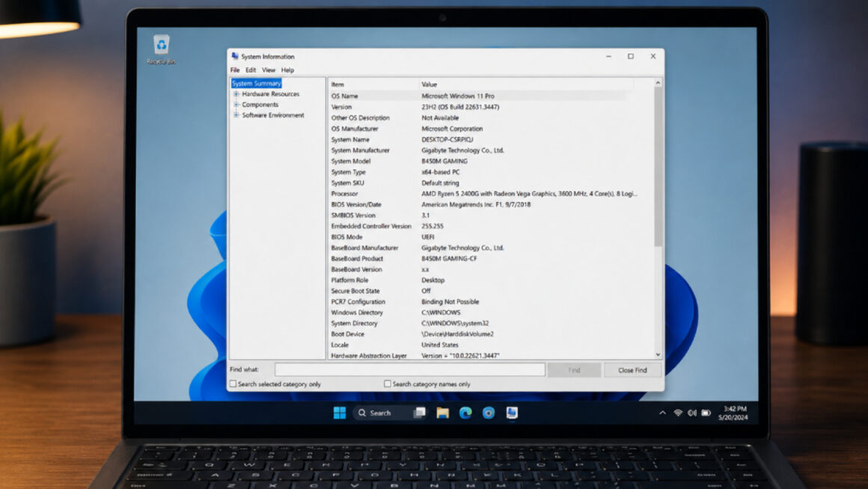Select the Platform Role row
Viewport: 868px width, 489px height.
(x=482, y=280)
